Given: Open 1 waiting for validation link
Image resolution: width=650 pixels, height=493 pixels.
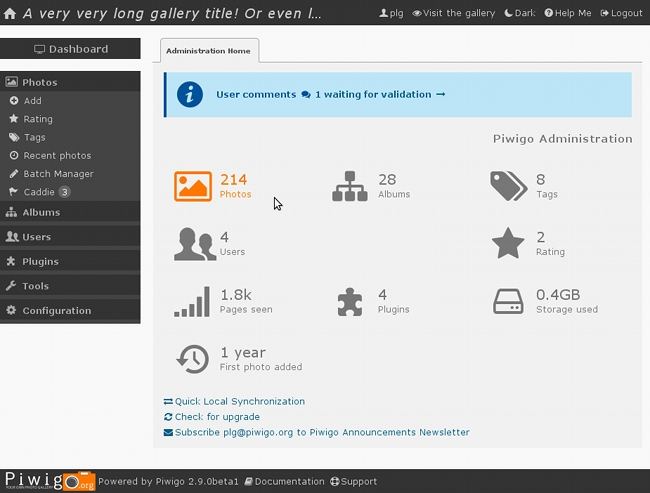Looking at the screenshot, I should 373,95.
